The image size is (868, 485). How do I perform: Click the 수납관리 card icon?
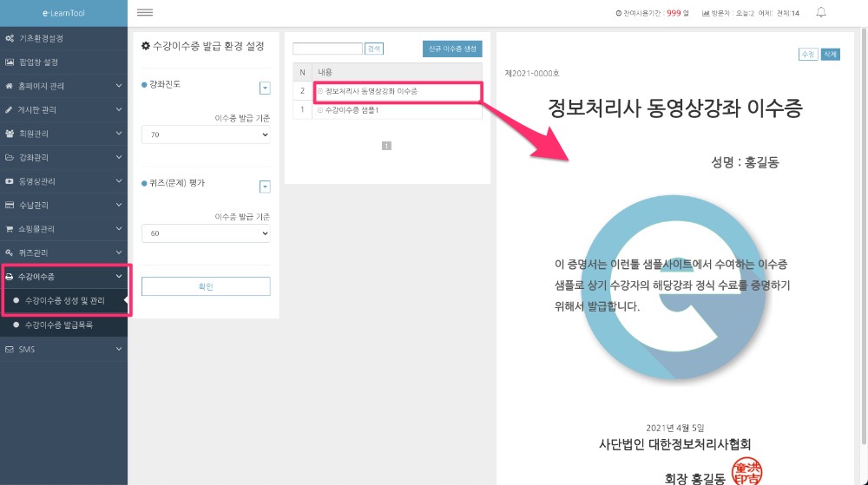[10, 205]
